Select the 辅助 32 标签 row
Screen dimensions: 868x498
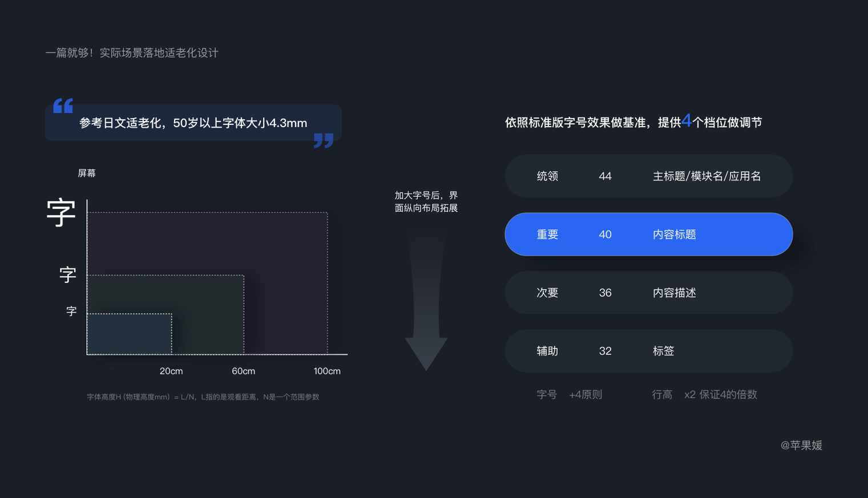coord(648,351)
